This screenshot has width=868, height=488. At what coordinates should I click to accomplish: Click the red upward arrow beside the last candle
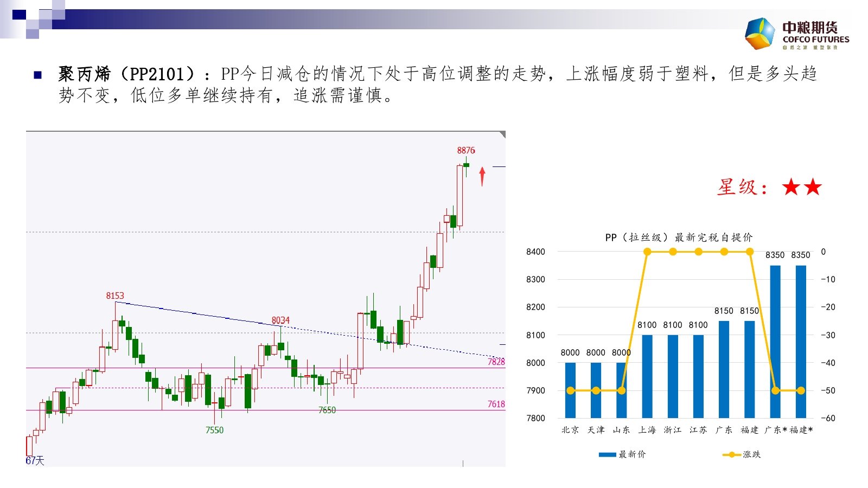tap(482, 177)
